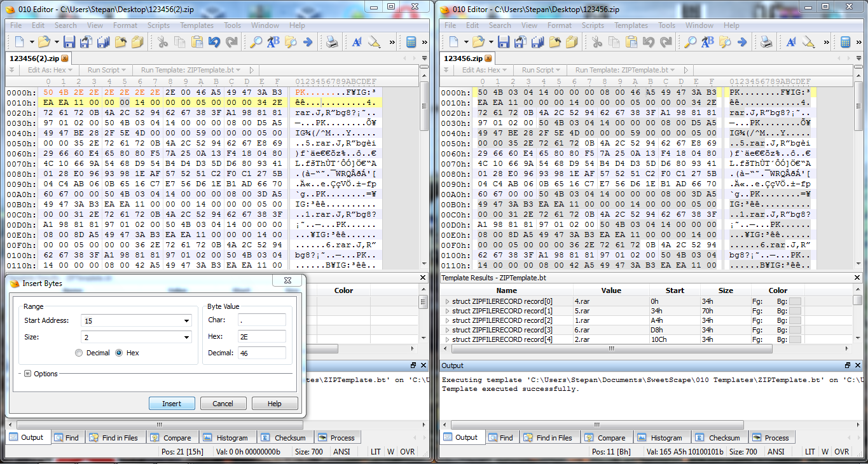Click Undo arrow in 123456.zip window
The width and height of the screenshot is (868, 464).
(x=648, y=43)
